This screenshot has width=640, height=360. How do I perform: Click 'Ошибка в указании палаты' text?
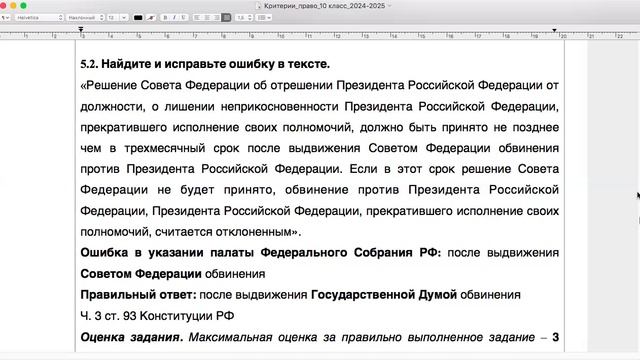[167, 253]
